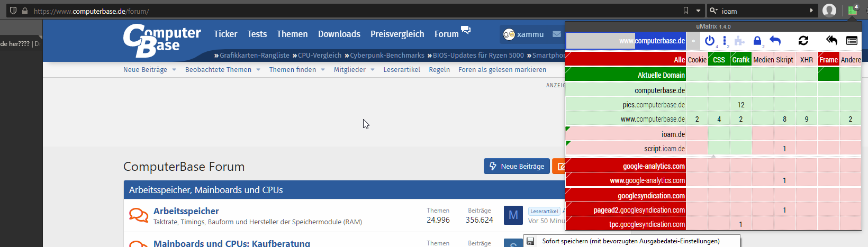Open the bookmark dropdown arrow
The image size is (868, 247).
698,11
